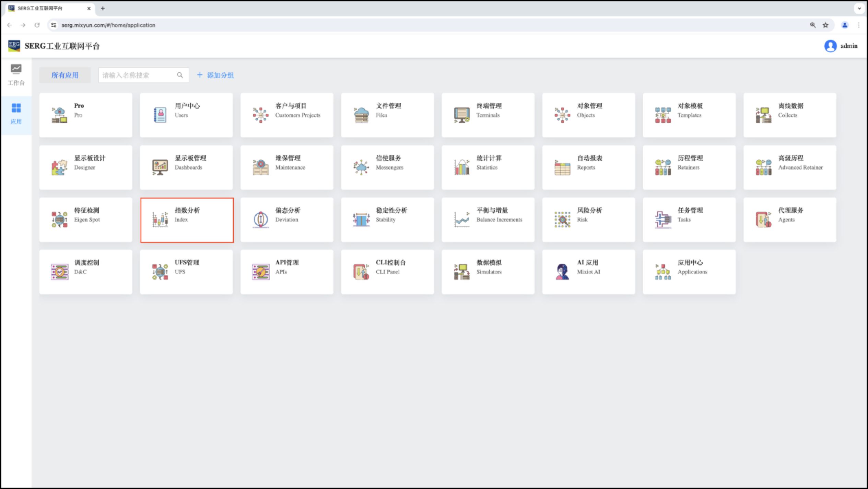Open the CLI Panel app icon
The height and width of the screenshot is (489, 868).
(361, 272)
